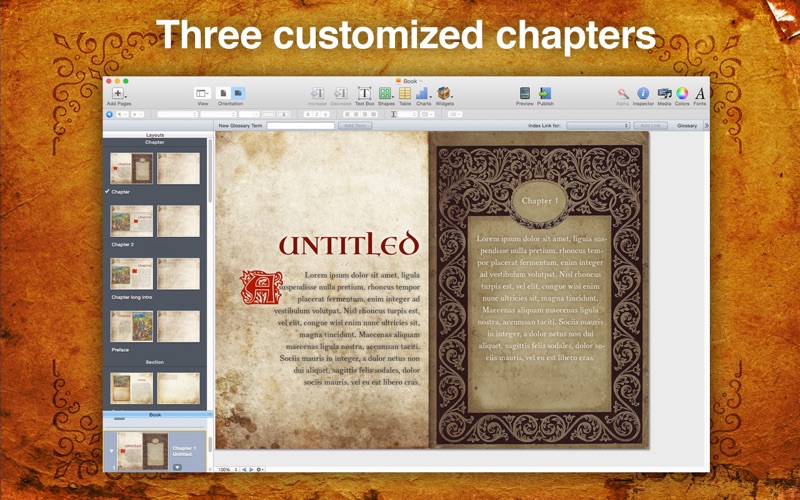Image resolution: width=800 pixels, height=500 pixels.
Task: Open the Shapes tool
Action: click(x=385, y=93)
